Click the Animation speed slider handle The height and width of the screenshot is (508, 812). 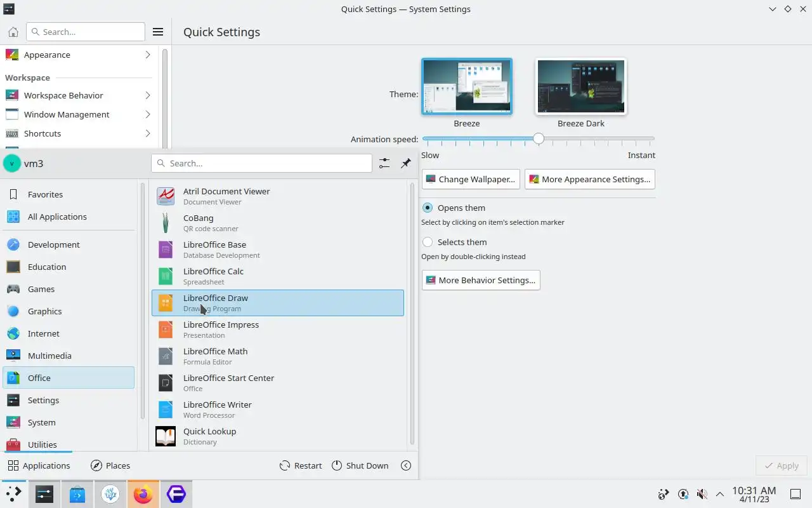coord(538,138)
